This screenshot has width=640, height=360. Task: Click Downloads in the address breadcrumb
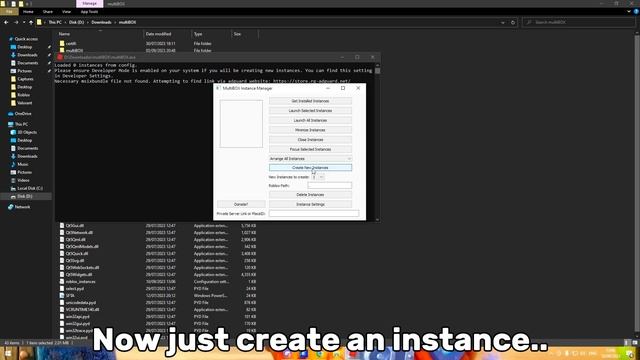pyautogui.click(x=101, y=22)
